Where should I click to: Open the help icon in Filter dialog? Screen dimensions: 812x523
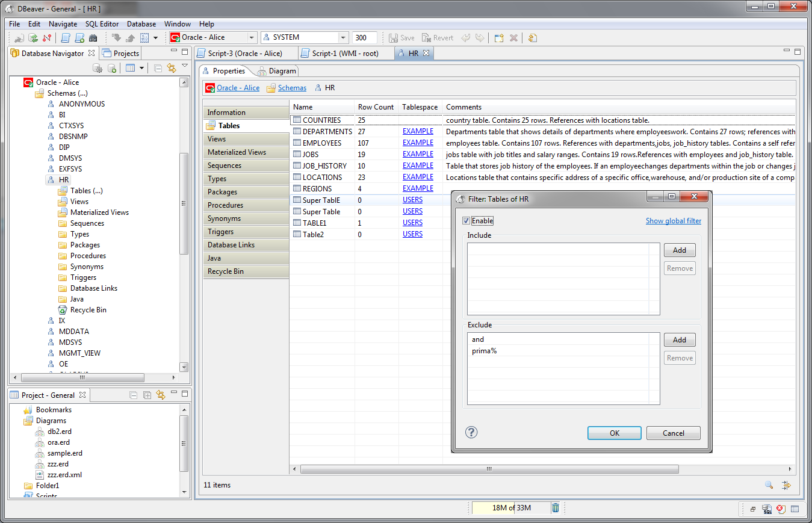click(471, 433)
